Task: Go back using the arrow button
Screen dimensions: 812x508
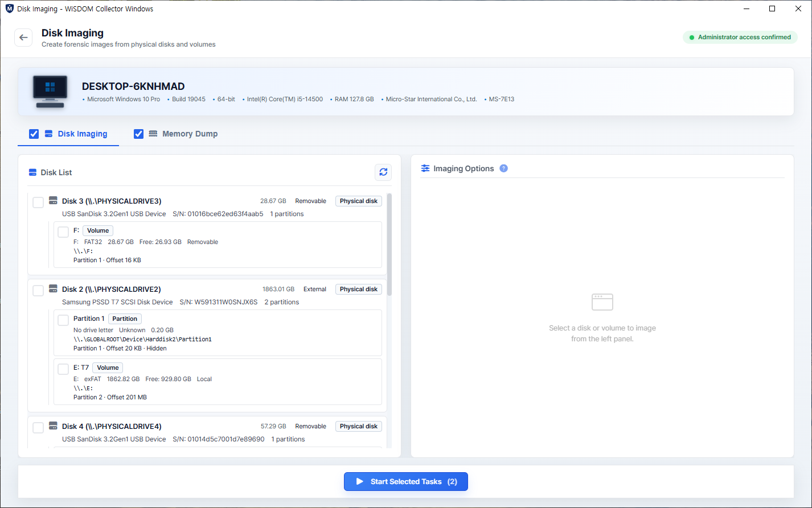Action: point(23,38)
